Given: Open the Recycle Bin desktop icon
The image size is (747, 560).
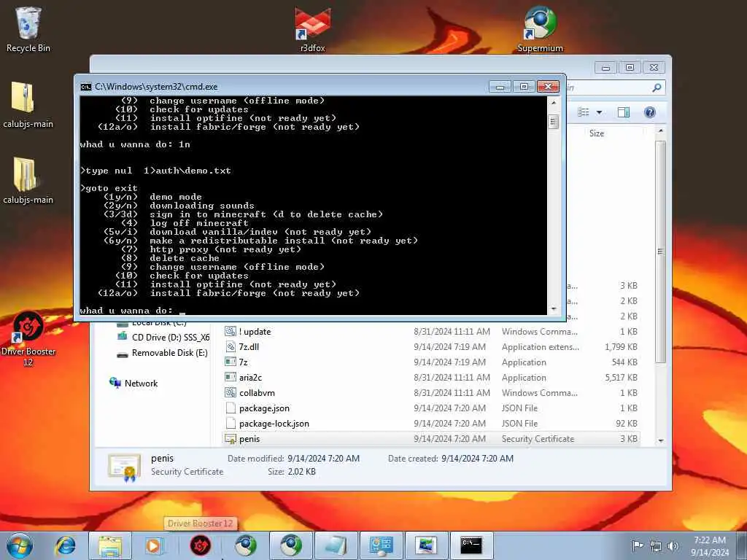Looking at the screenshot, I should 28,28.
